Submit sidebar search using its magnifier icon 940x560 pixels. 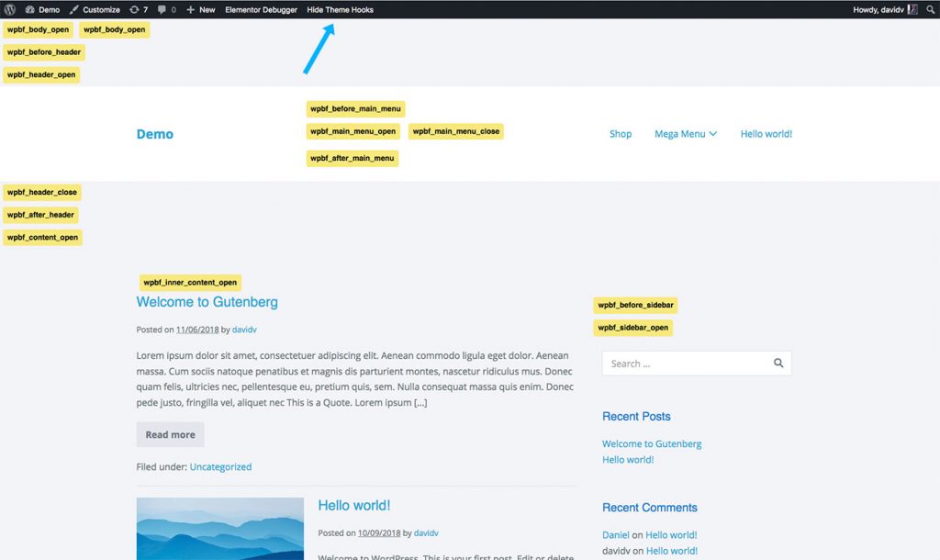[778, 363]
